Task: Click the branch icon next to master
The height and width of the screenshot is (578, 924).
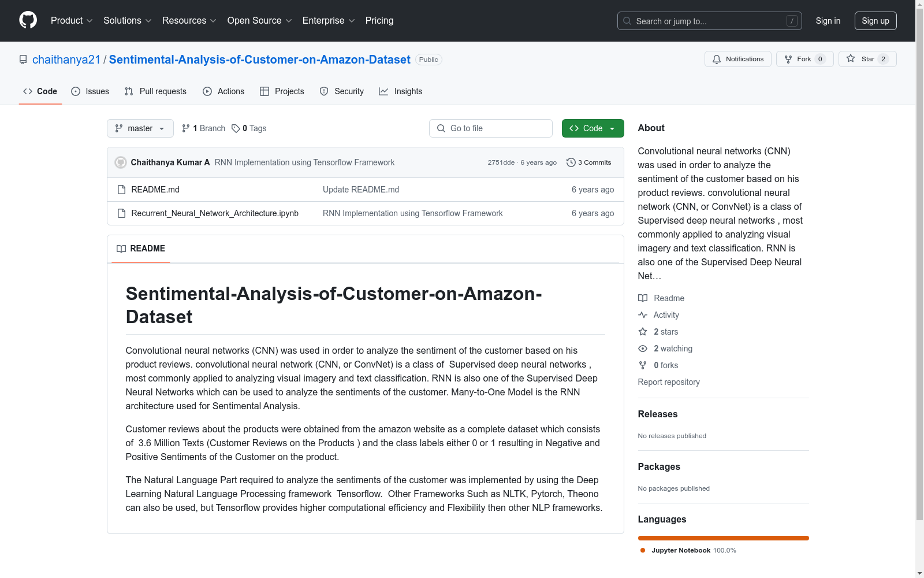Action: pyautogui.click(x=185, y=128)
